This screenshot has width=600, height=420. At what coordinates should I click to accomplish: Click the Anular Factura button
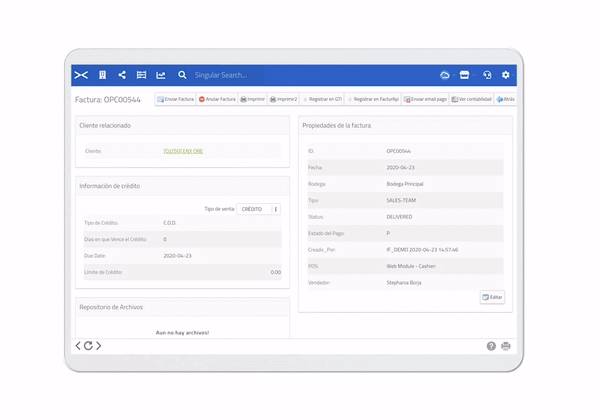(217, 99)
